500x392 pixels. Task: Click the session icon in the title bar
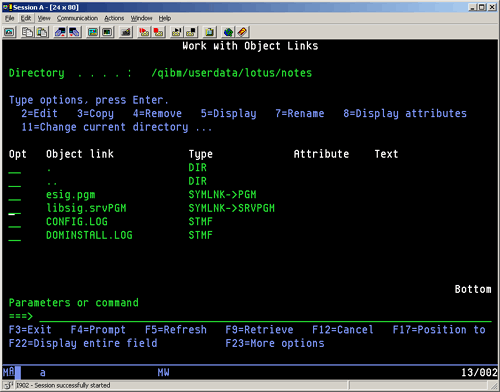[x=7, y=7]
